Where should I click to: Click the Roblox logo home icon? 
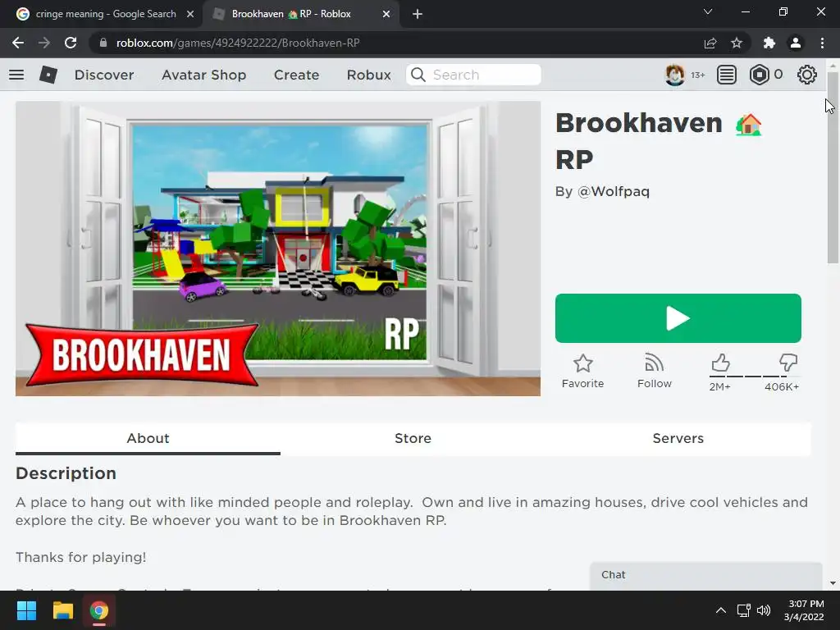48,75
